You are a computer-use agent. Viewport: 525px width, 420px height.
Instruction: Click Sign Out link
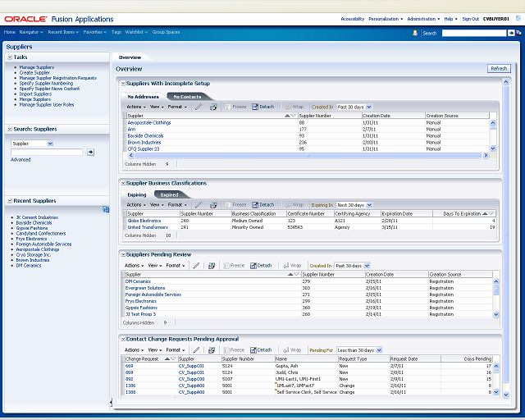(470, 19)
